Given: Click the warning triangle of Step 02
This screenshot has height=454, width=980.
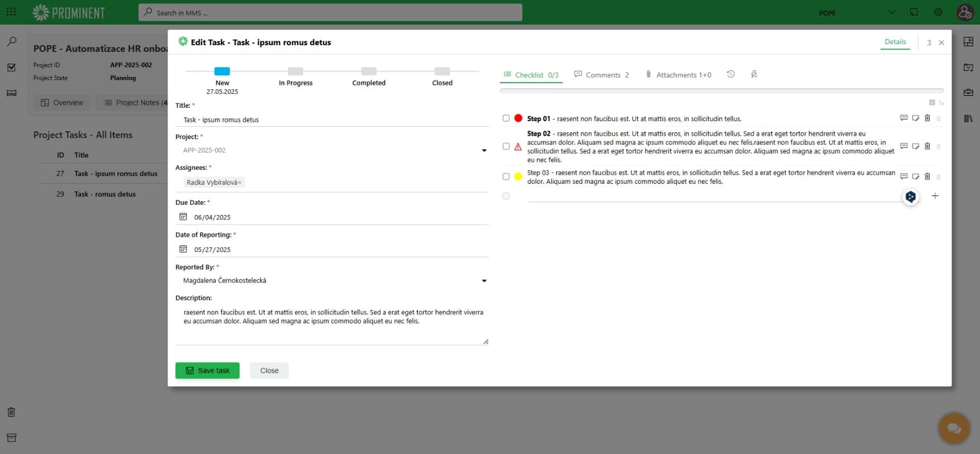Looking at the screenshot, I should pyautogui.click(x=518, y=147).
